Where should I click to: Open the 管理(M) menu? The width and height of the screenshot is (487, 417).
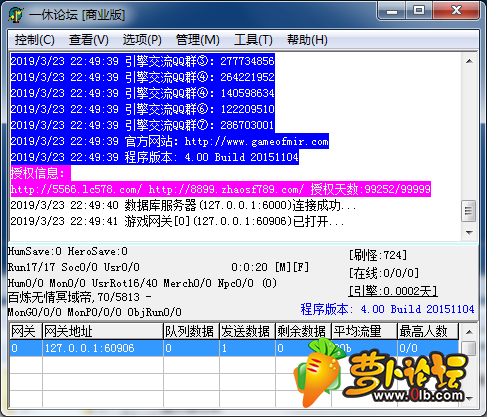pyautogui.click(x=197, y=40)
